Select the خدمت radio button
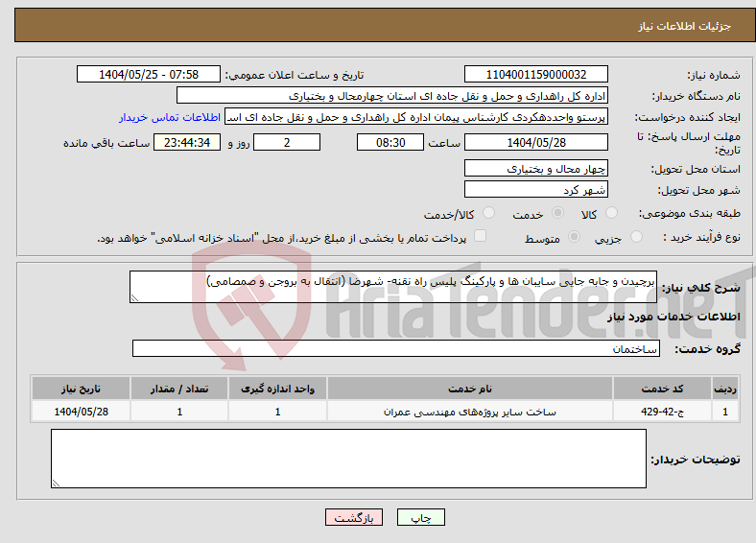The width and height of the screenshot is (756, 543). 557,213
